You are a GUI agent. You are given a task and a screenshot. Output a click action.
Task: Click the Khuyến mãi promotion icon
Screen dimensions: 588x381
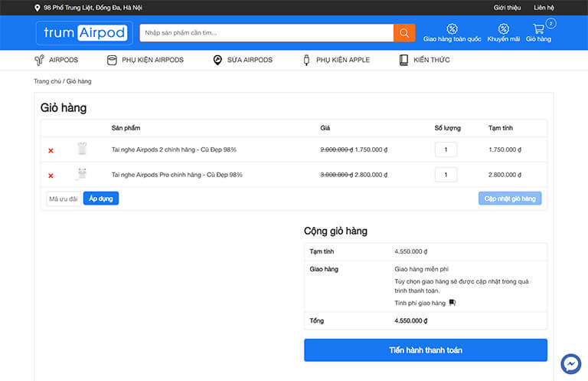(503, 31)
